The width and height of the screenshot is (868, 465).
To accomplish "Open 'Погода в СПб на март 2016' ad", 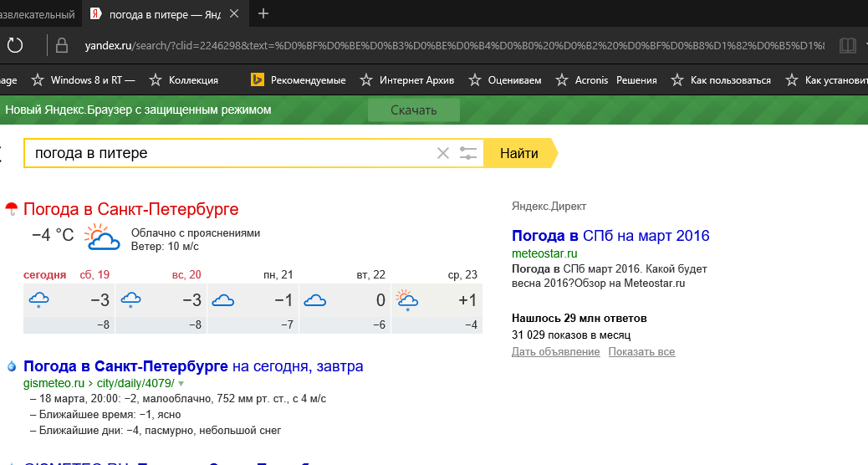I will tap(610, 236).
